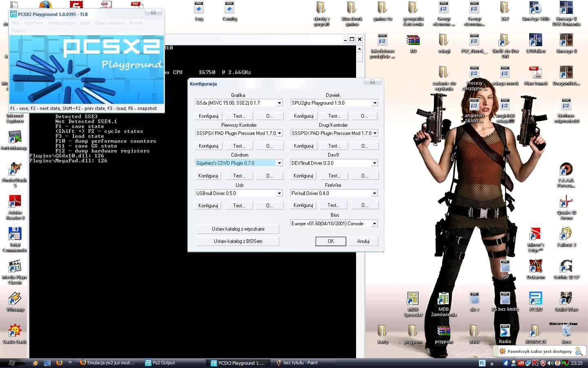Screen dimensions: 588x368
Task: Open the LineAge Utils desktop shortcut
Action: point(535,11)
